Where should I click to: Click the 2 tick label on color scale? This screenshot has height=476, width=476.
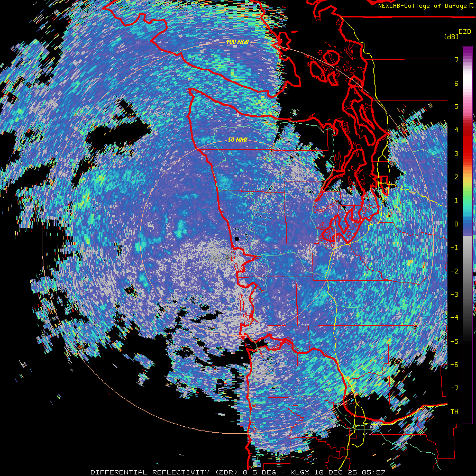456,177
